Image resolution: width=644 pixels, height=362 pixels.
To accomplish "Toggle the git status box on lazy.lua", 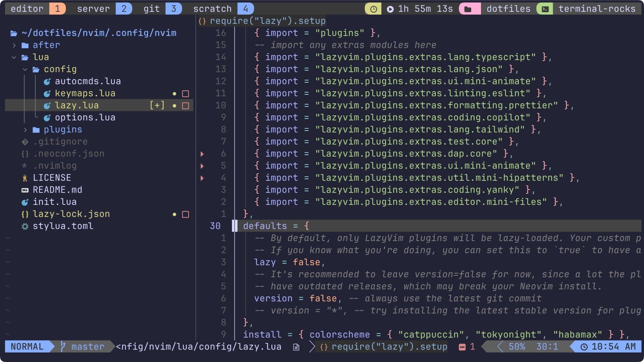I will (x=185, y=106).
